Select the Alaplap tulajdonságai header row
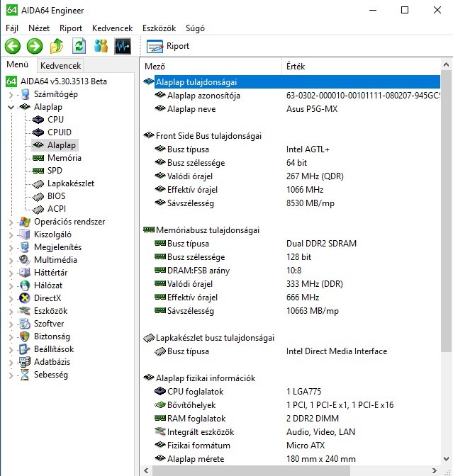 click(x=291, y=82)
